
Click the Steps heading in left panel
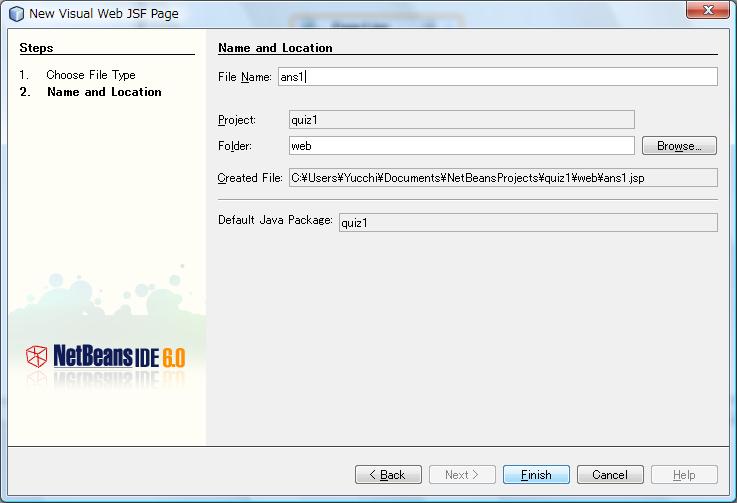pos(37,48)
